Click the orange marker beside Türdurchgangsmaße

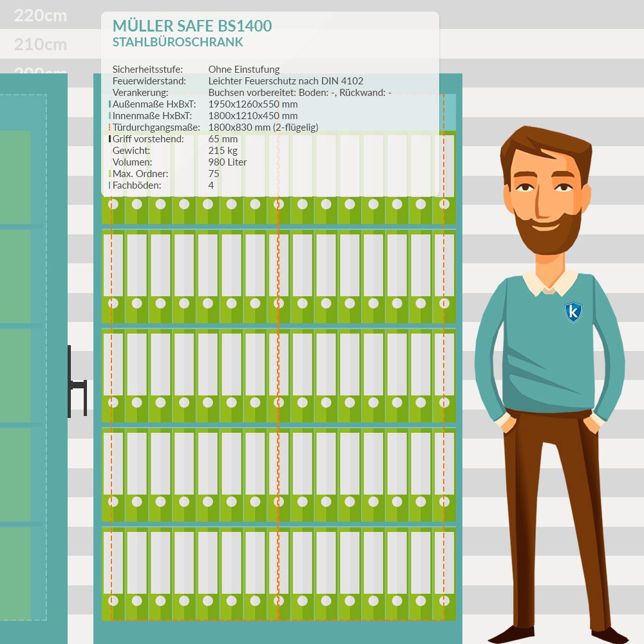(110, 128)
